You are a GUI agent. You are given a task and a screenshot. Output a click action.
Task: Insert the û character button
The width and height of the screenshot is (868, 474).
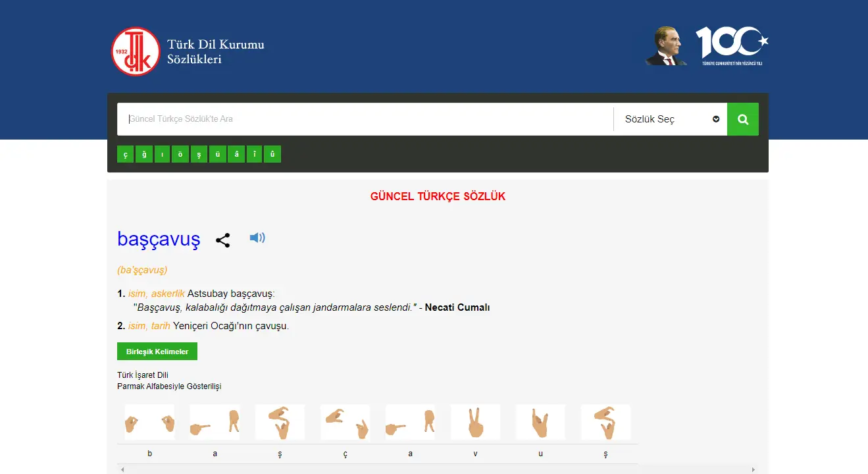pyautogui.click(x=272, y=154)
